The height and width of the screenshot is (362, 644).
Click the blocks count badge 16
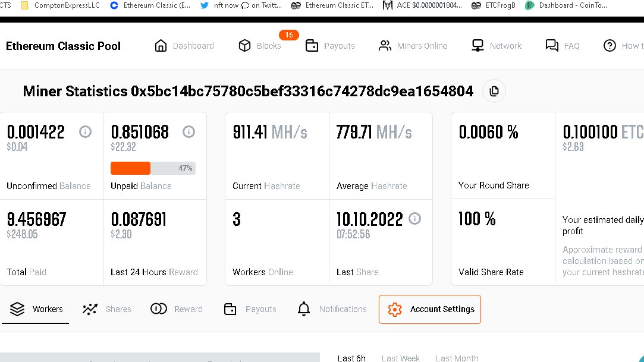(x=289, y=35)
